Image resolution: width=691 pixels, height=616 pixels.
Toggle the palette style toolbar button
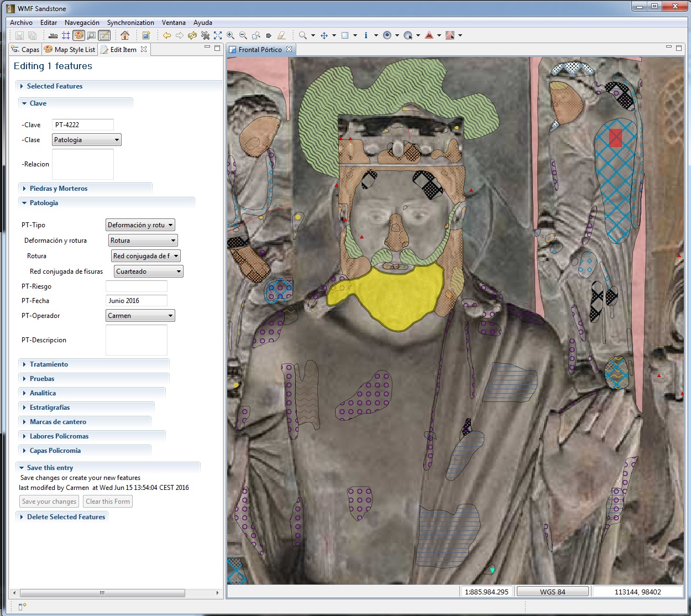[78, 35]
